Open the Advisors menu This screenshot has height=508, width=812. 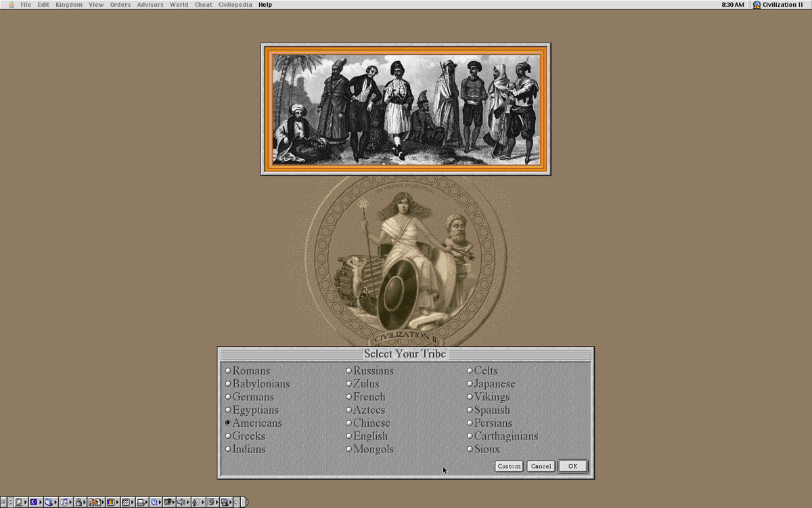(150, 5)
